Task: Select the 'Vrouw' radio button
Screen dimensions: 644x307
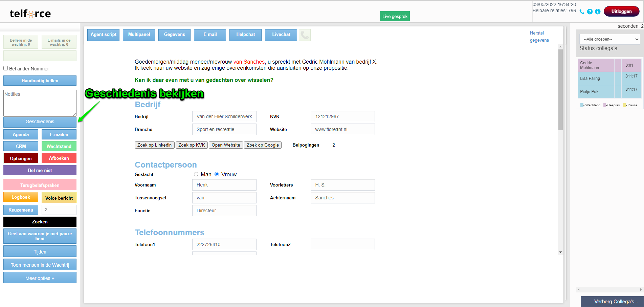Action: click(x=217, y=174)
